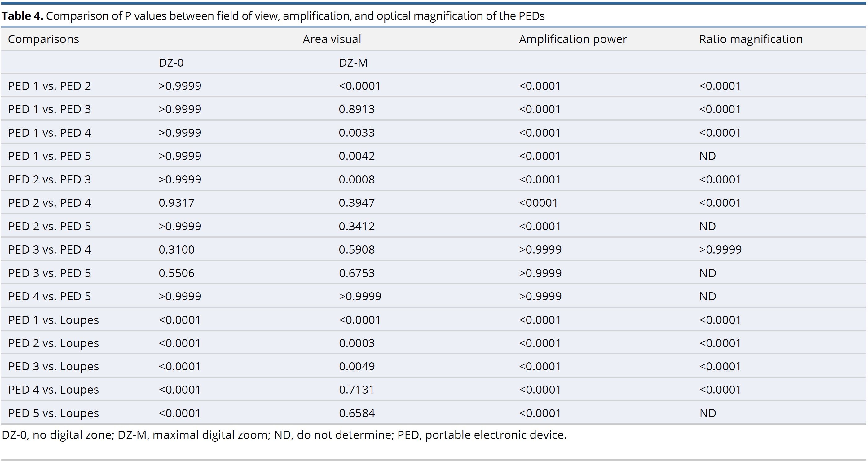Select the PED 3 vs. Loupes row
This screenshot has height=463, width=868.
click(434, 365)
